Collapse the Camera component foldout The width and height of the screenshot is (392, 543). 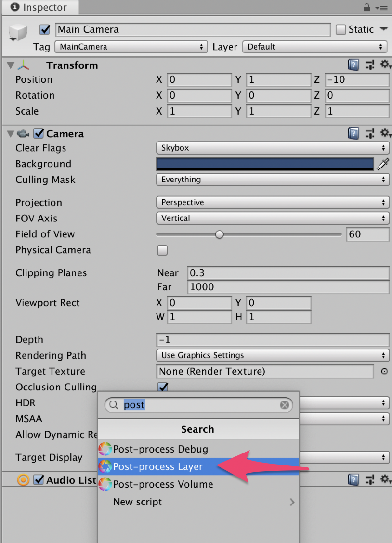[x=11, y=134]
